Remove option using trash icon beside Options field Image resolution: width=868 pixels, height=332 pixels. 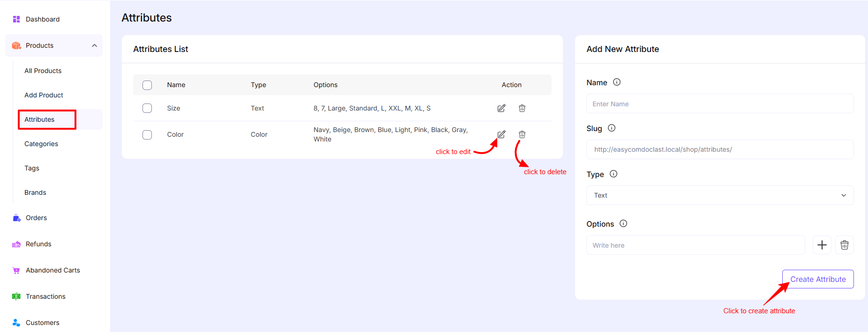click(x=844, y=245)
